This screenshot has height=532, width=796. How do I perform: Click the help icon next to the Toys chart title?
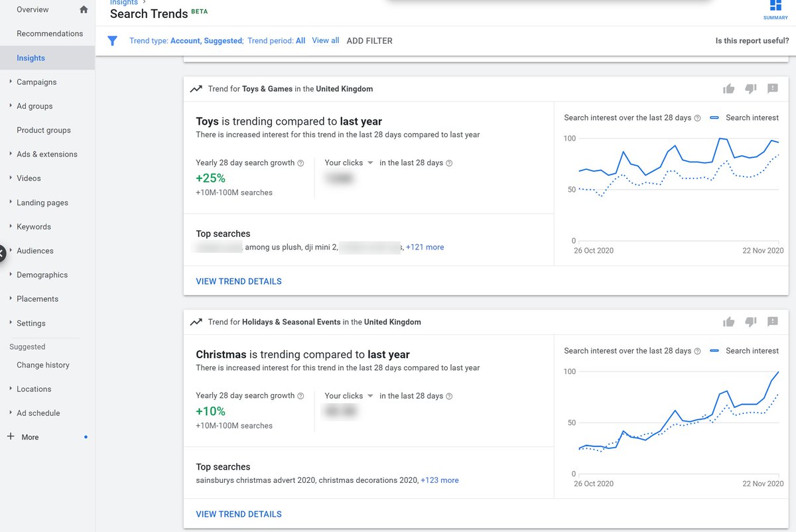pos(697,118)
